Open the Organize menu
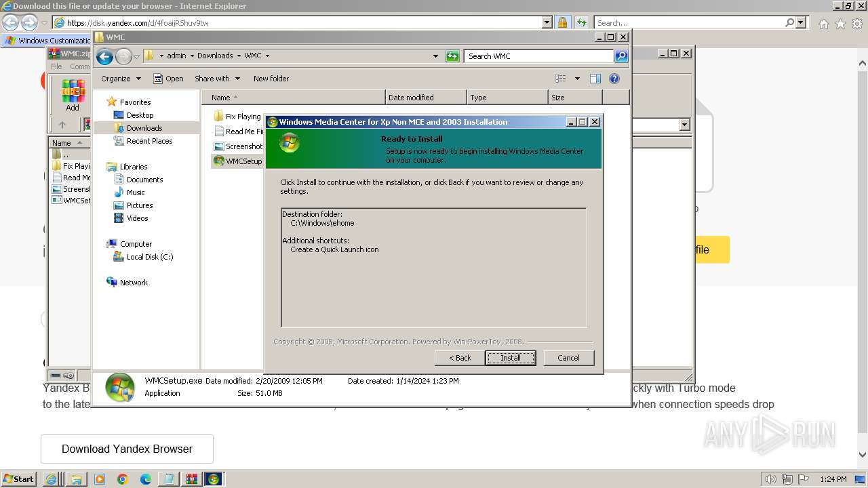The height and width of the screenshot is (488, 868). (121, 79)
